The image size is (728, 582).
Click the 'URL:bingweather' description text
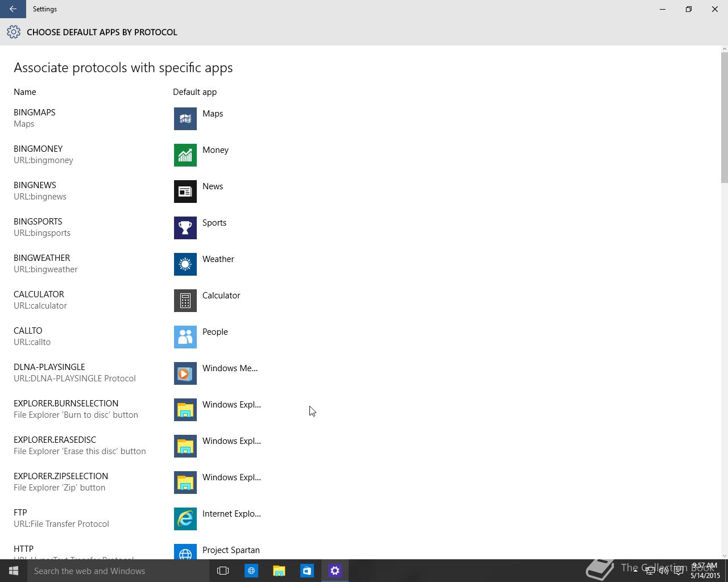45,269
